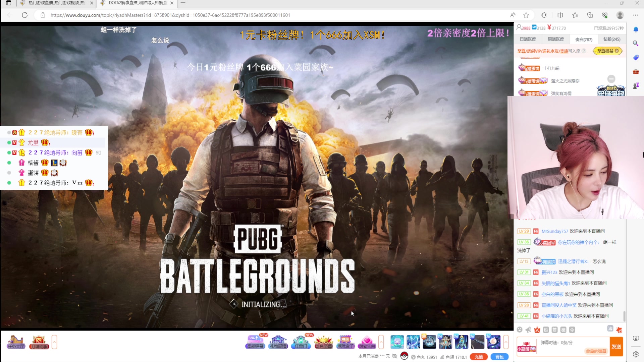The width and height of the screenshot is (644, 362).
Task: Toggle the 粉 fan badge chat option
Action: coord(546,330)
